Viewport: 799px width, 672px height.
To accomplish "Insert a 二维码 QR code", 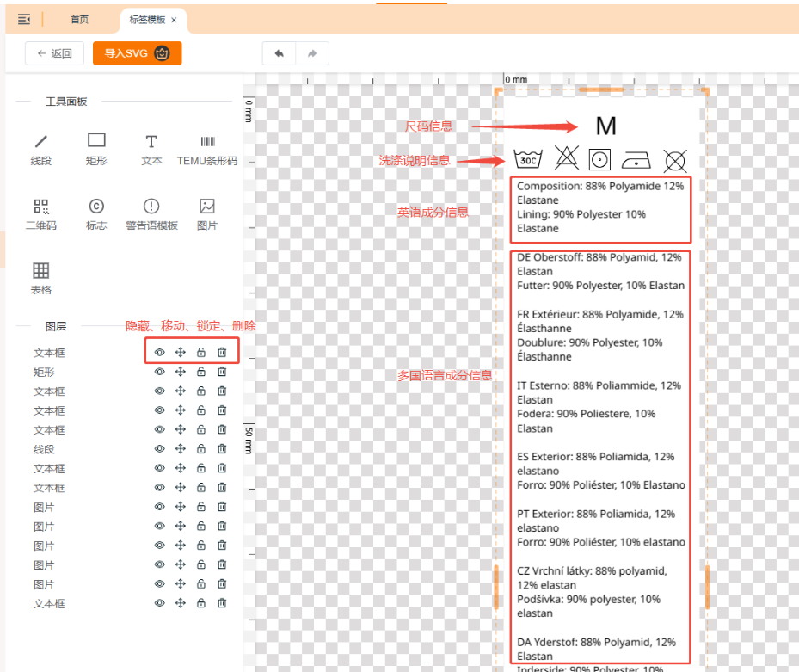I will pos(40,213).
